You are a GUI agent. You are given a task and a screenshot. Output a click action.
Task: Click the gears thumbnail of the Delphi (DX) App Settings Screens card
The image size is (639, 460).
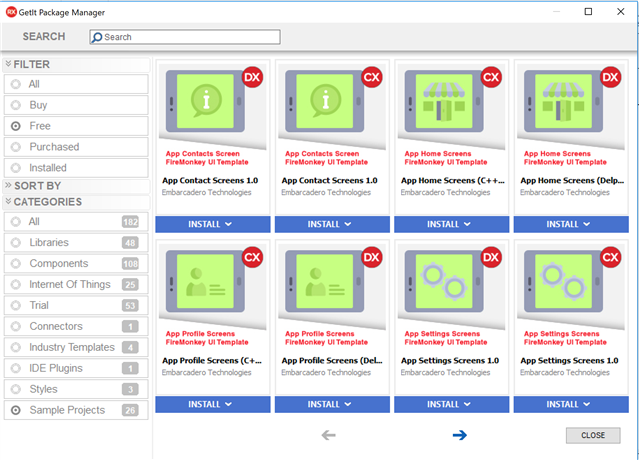(x=444, y=281)
